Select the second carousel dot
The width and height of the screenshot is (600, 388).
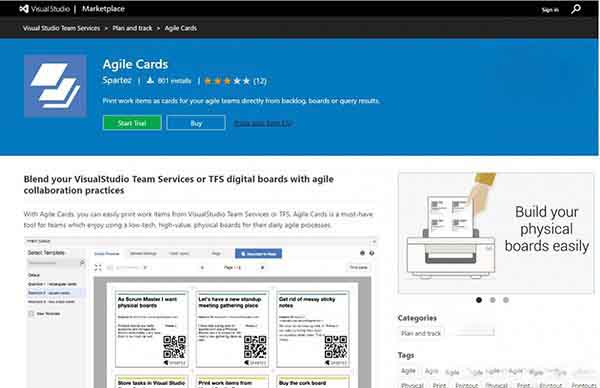click(x=492, y=300)
